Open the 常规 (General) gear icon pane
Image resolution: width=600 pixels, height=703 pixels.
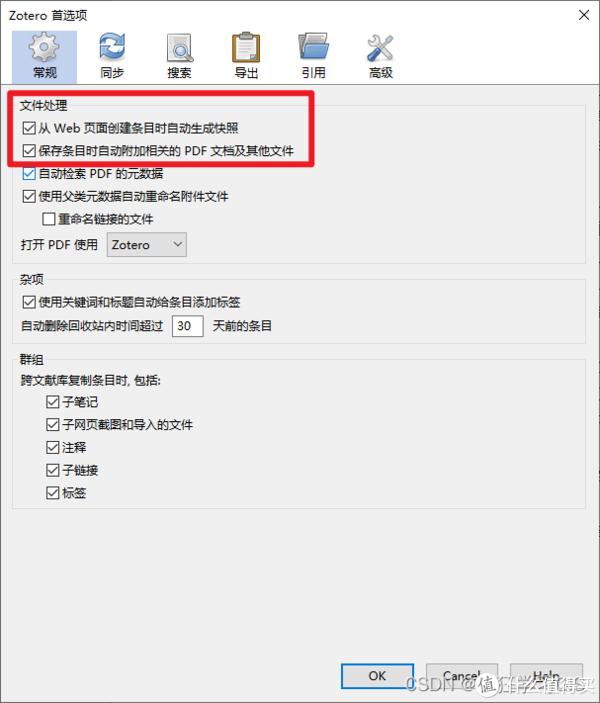pos(44,56)
